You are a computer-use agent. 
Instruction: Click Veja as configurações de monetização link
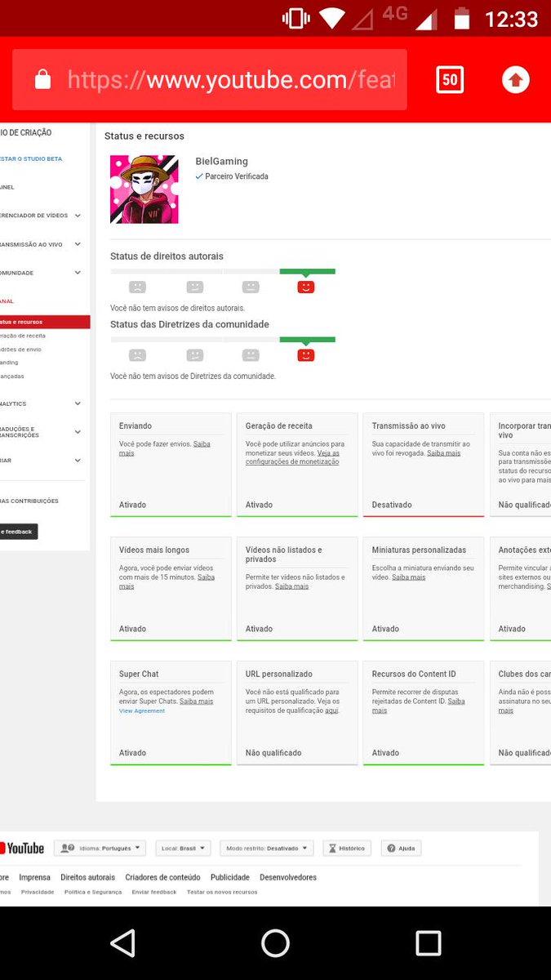(x=292, y=457)
